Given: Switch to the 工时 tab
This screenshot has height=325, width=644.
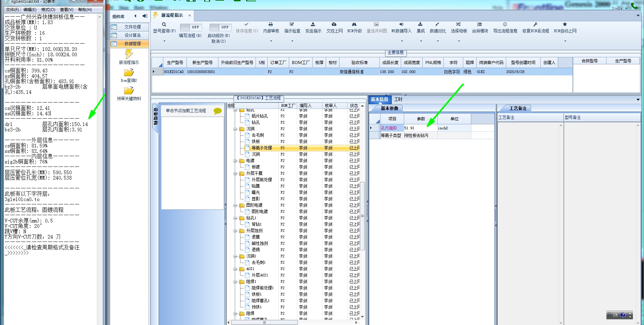Looking at the screenshot, I should [x=398, y=100].
